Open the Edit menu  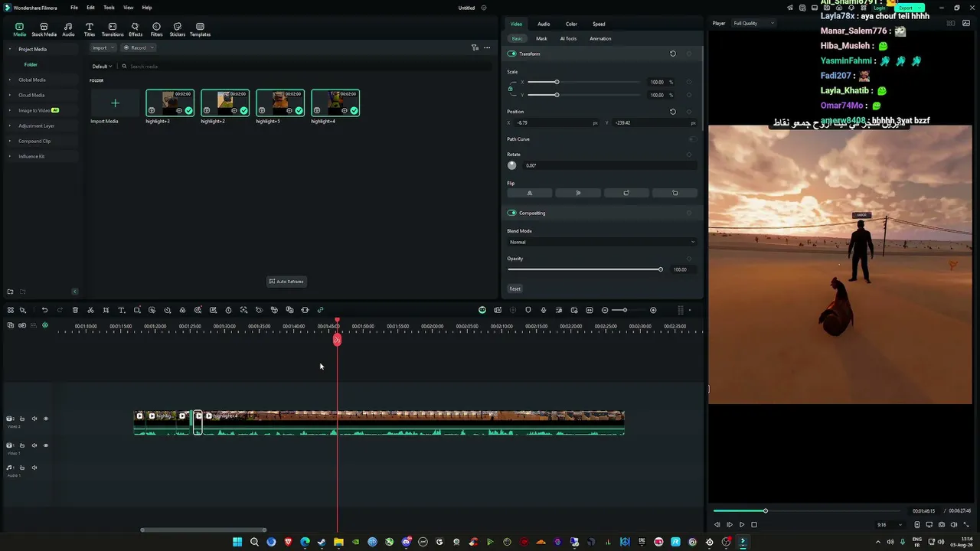point(90,8)
